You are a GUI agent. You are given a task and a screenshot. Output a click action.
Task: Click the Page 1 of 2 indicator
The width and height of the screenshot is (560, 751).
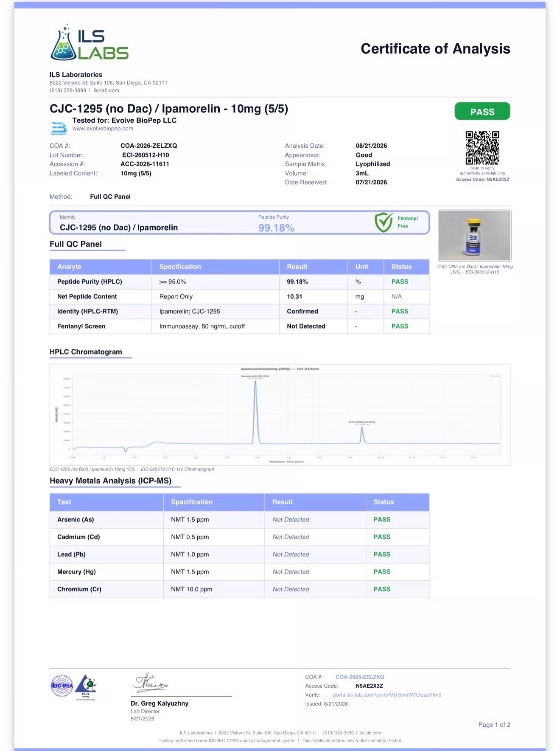pyautogui.click(x=494, y=725)
